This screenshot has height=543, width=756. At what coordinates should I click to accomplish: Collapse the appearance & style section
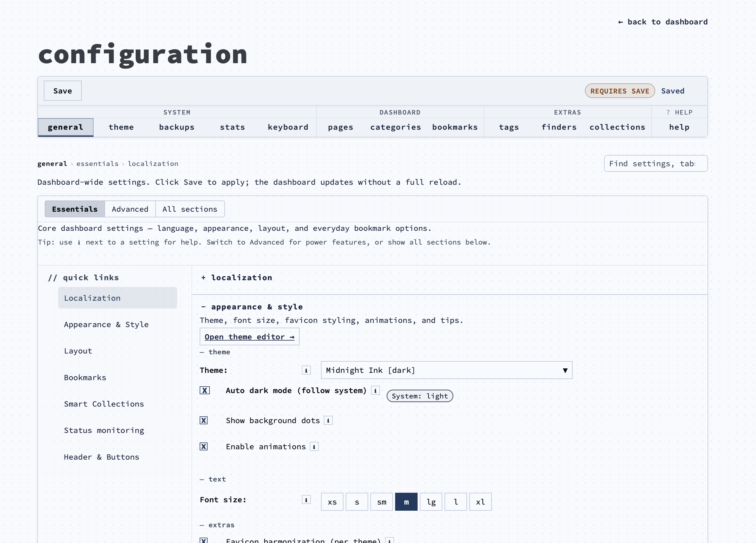(x=252, y=307)
